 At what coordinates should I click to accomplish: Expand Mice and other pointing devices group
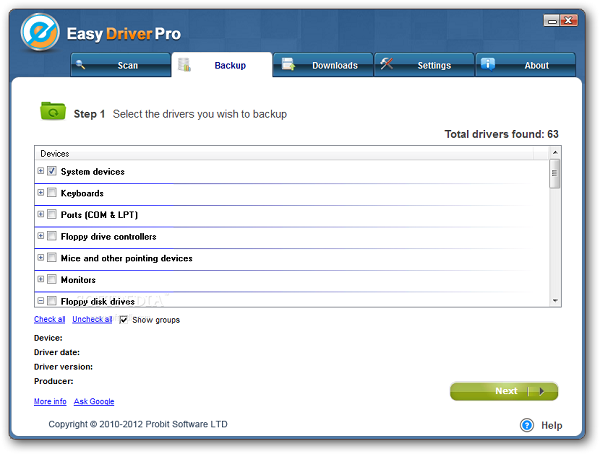tap(41, 257)
